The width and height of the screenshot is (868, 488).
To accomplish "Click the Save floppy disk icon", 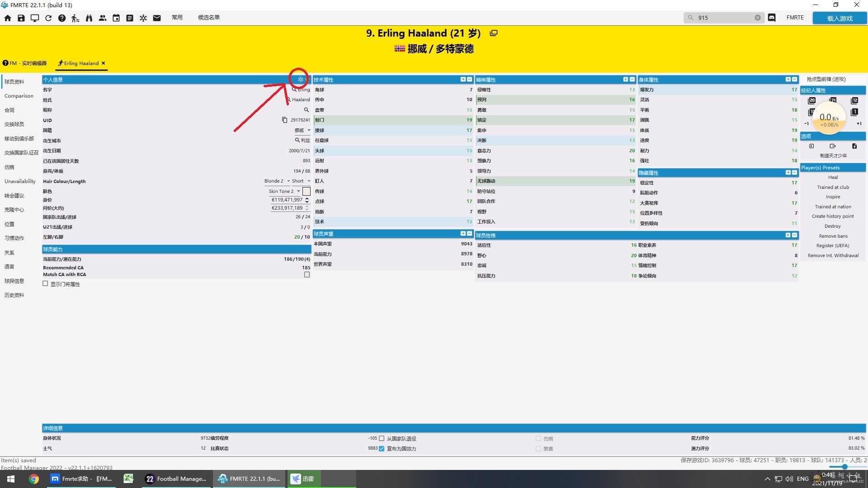I will [x=21, y=18].
